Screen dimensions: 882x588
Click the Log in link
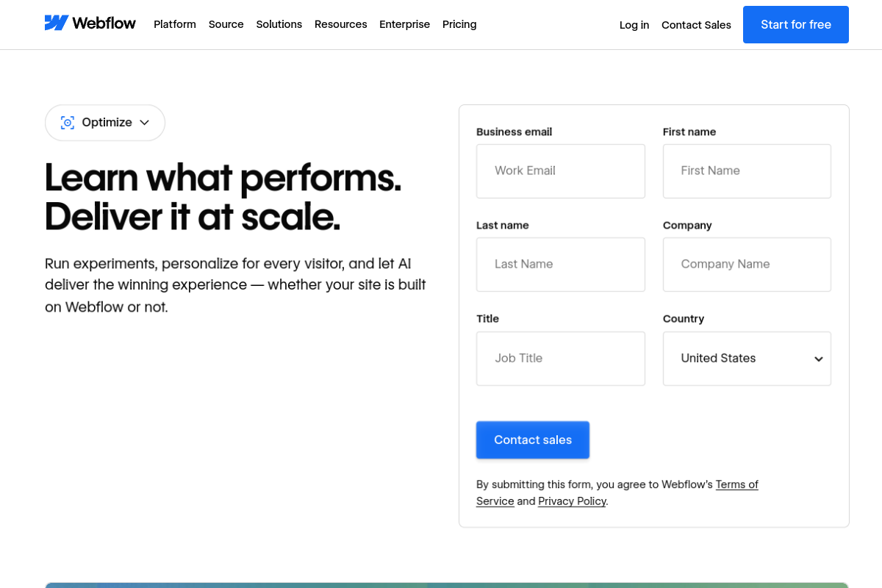[x=634, y=25]
